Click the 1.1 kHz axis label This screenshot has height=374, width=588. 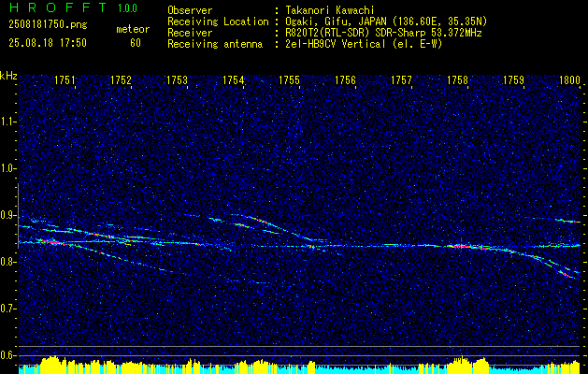(8, 122)
